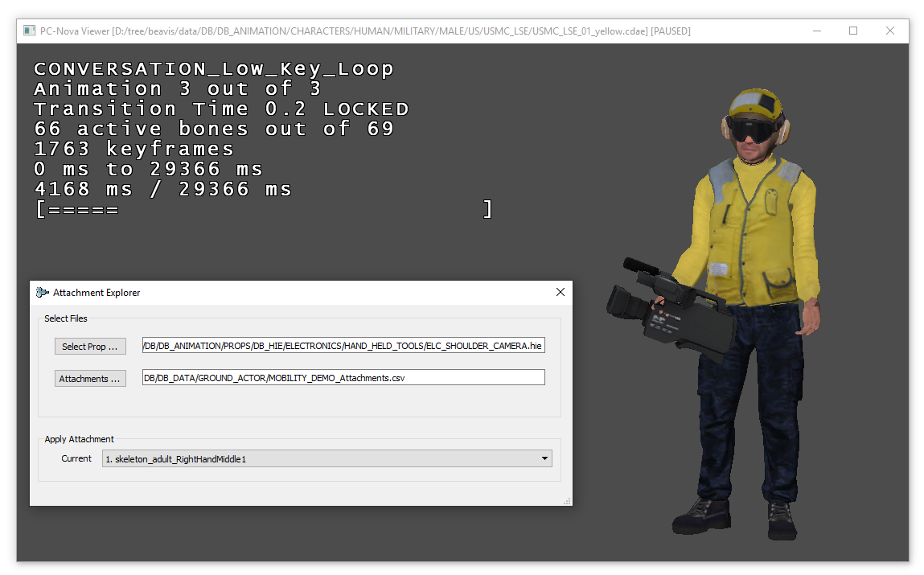Viewport: 924px width, 575px height.
Task: Click the prop file path field
Action: point(343,346)
